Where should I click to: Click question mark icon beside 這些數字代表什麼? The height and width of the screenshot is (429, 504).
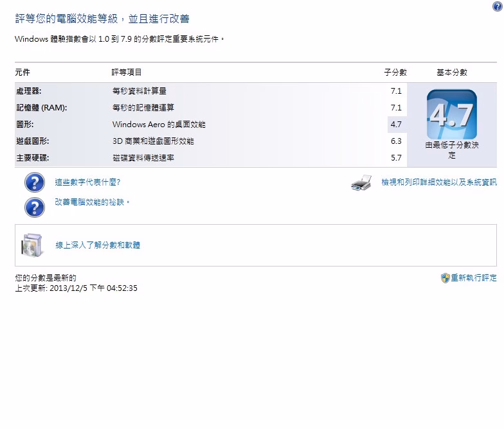[35, 182]
